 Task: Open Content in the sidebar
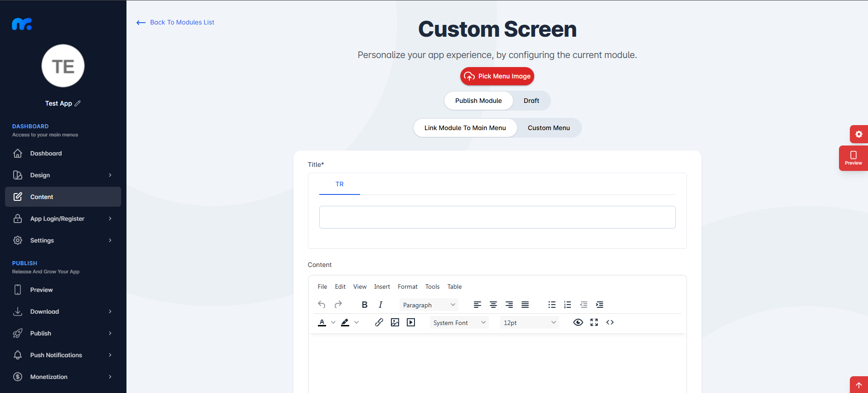(63, 197)
